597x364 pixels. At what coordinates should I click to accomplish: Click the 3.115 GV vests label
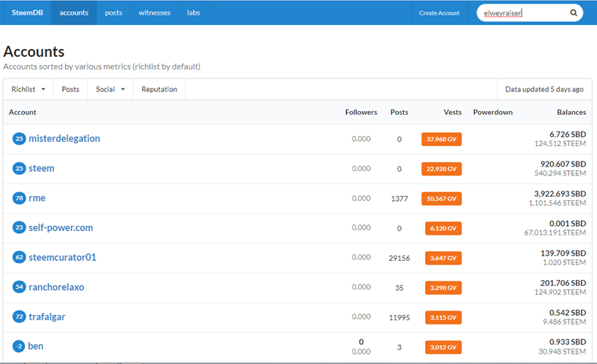443,318
